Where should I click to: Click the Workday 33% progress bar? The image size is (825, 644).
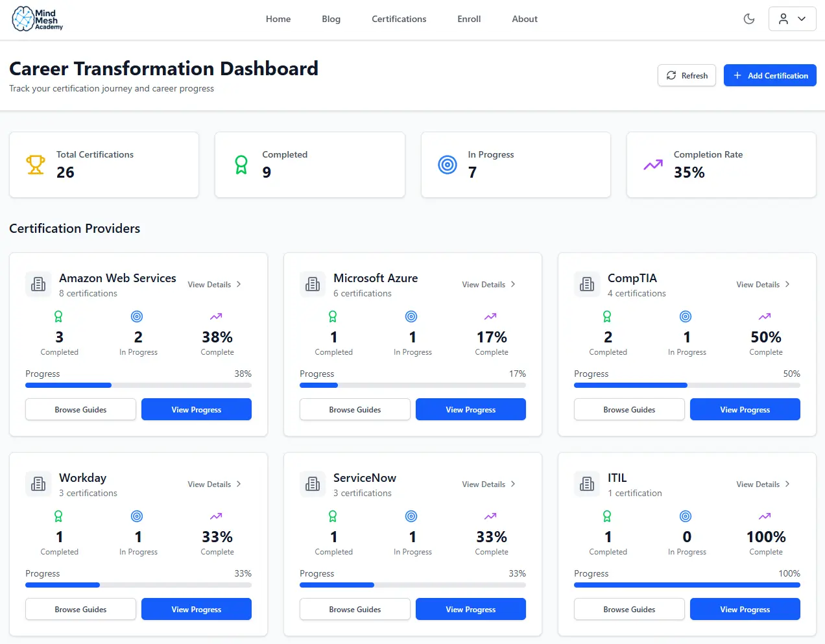(138, 585)
